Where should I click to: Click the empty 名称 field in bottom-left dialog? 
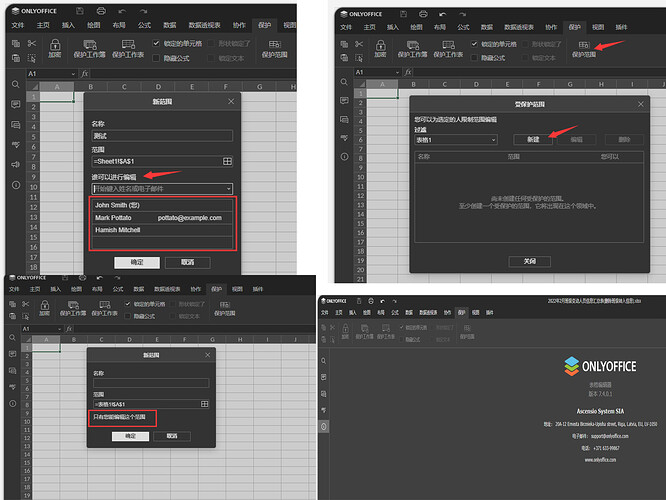pos(151,383)
